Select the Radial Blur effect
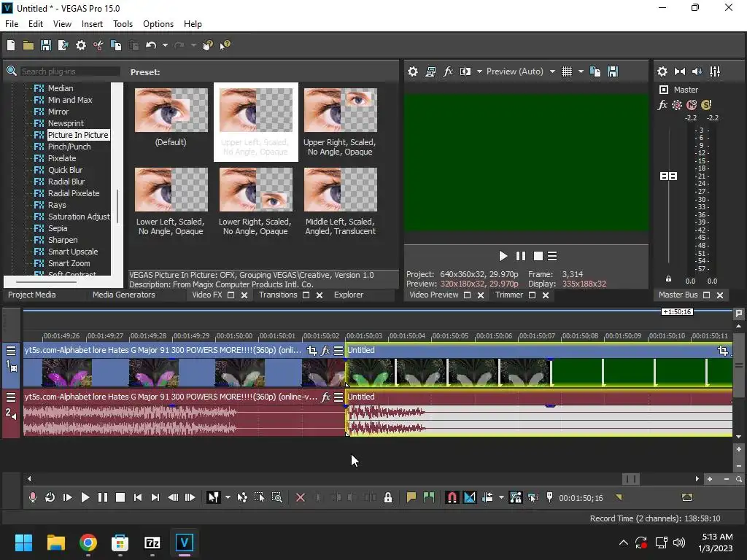747x560 pixels. click(66, 182)
